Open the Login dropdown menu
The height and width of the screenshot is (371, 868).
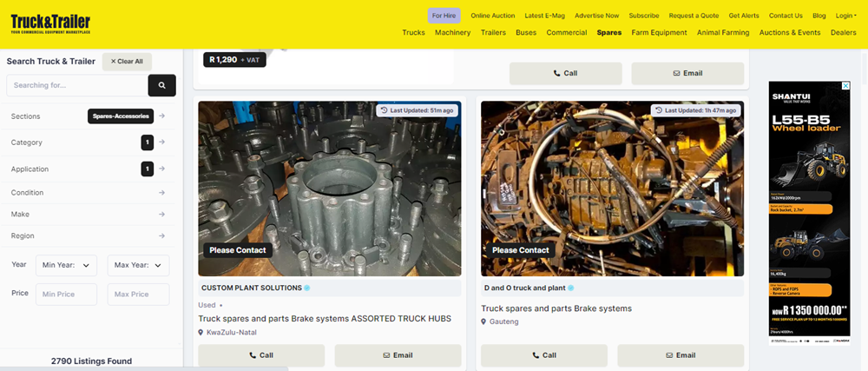(845, 16)
